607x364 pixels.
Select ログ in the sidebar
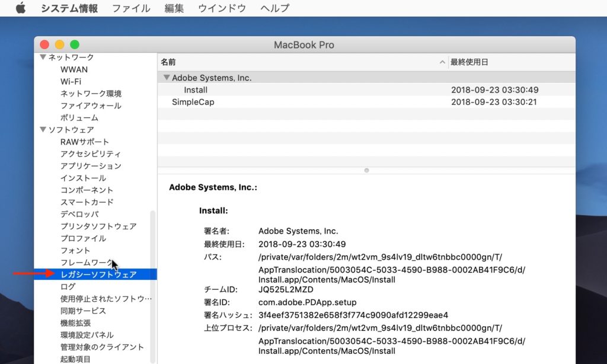(67, 286)
